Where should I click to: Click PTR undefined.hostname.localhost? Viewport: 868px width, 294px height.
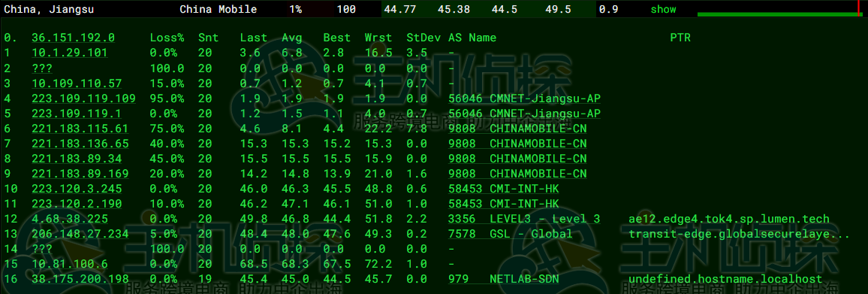(x=725, y=278)
